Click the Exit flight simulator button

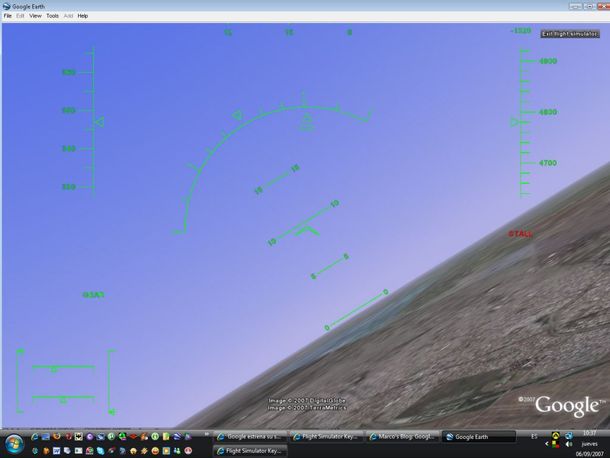click(x=569, y=33)
